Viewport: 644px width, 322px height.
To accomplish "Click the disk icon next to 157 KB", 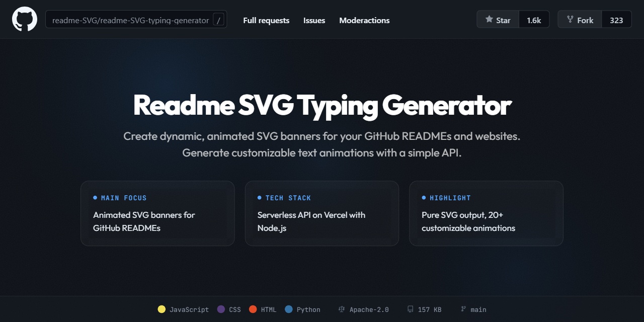I will 410,309.
